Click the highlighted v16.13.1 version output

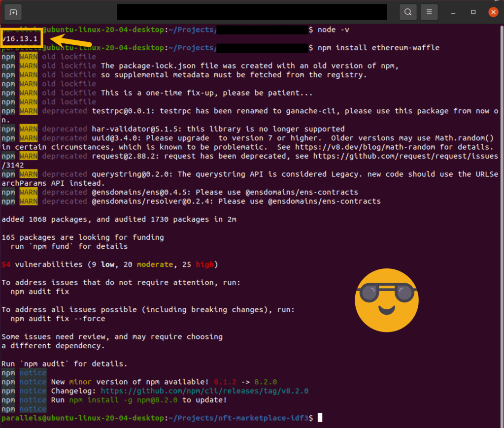(x=21, y=39)
